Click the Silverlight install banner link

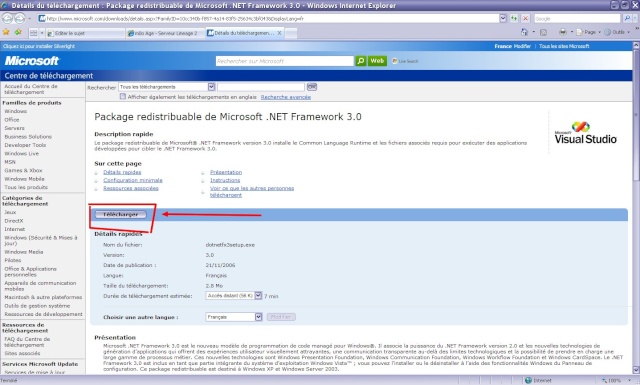(x=39, y=46)
